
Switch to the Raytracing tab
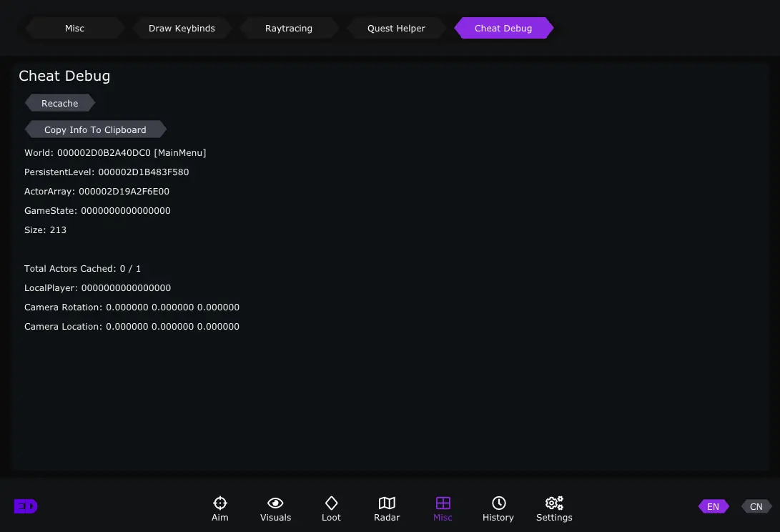click(289, 29)
